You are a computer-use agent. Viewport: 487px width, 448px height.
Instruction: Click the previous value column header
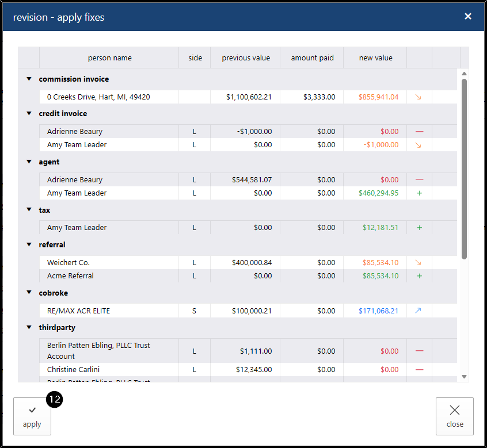246,58
